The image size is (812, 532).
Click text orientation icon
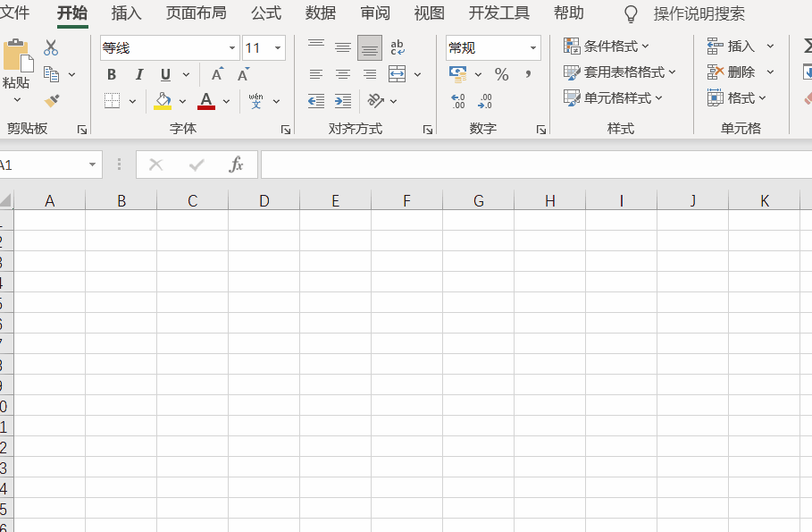coord(375,101)
